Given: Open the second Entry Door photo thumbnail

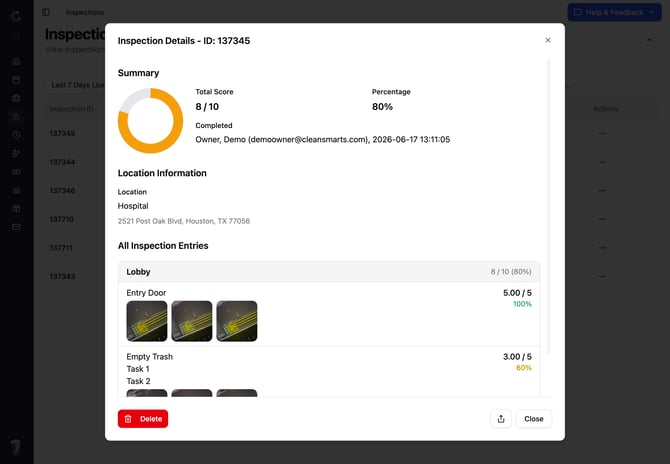Looking at the screenshot, I should pos(191,321).
